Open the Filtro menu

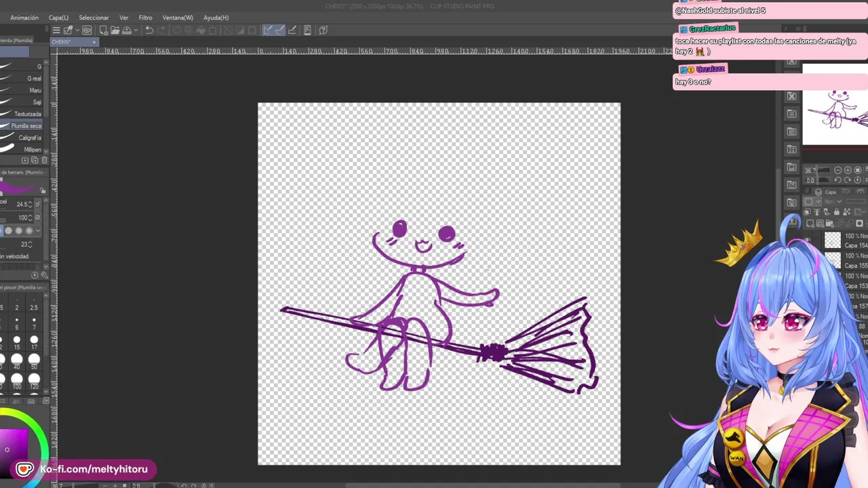[x=145, y=18]
